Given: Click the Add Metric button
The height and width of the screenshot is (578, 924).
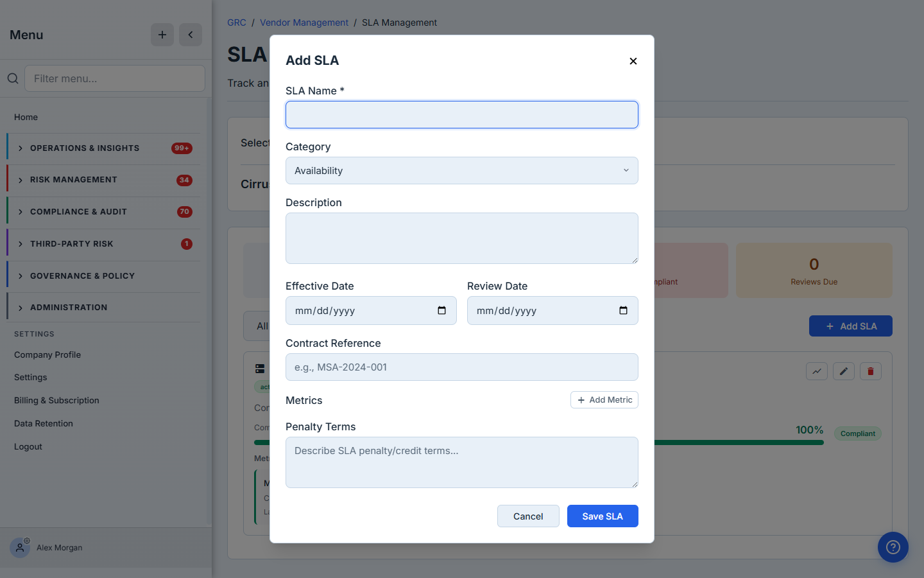Looking at the screenshot, I should click(604, 400).
